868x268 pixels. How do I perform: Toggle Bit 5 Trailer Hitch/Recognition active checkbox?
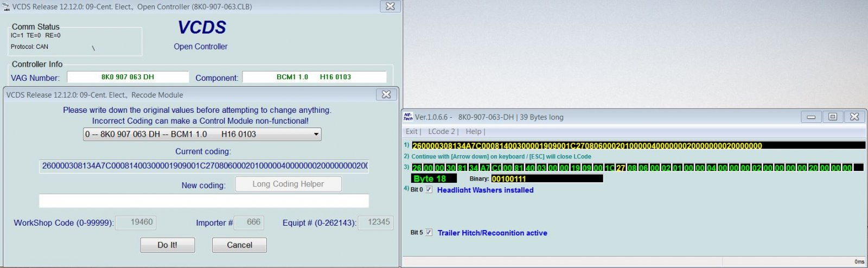click(x=429, y=232)
